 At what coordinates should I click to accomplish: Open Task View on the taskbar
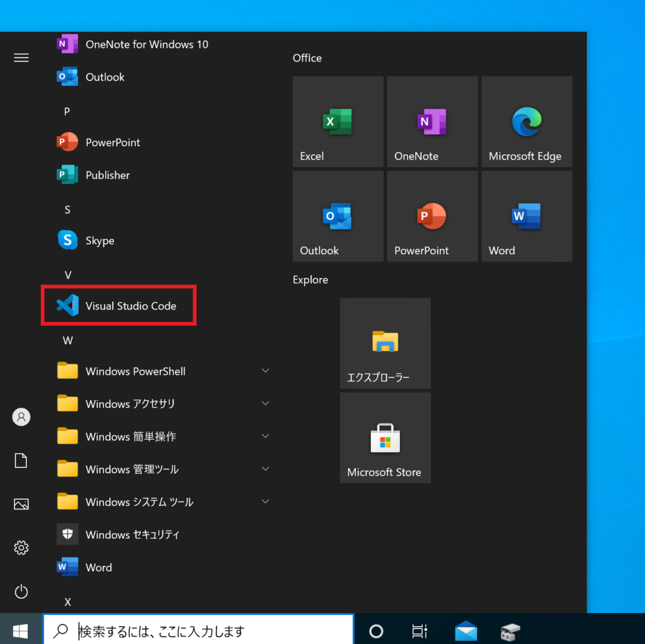point(420,631)
